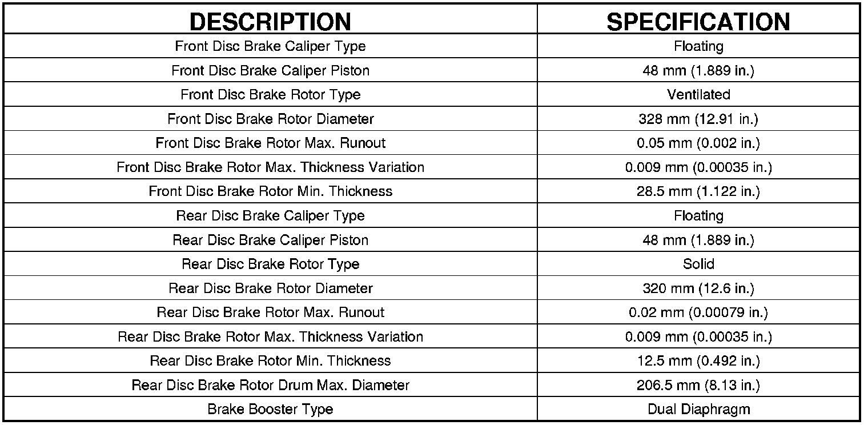This screenshot has height=425, width=868.
Task: Select the 206.5 mm (8.13 in.) value
Action: 698,385
